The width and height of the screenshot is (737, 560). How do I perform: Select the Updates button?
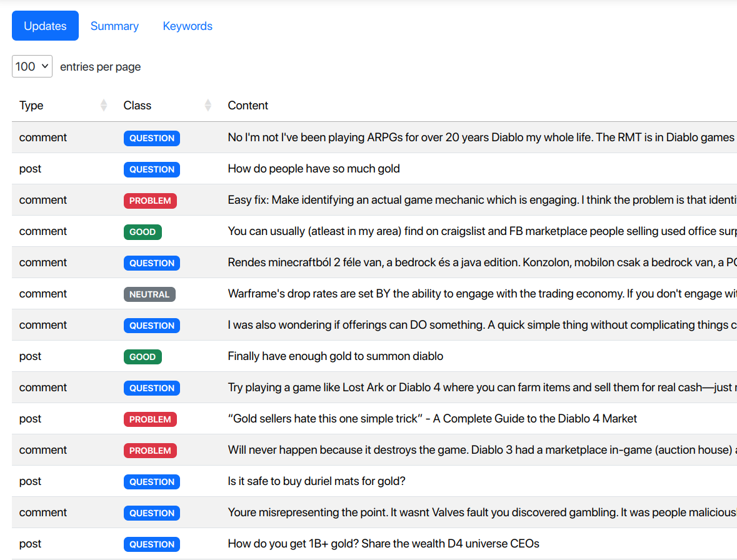[x=45, y=26]
